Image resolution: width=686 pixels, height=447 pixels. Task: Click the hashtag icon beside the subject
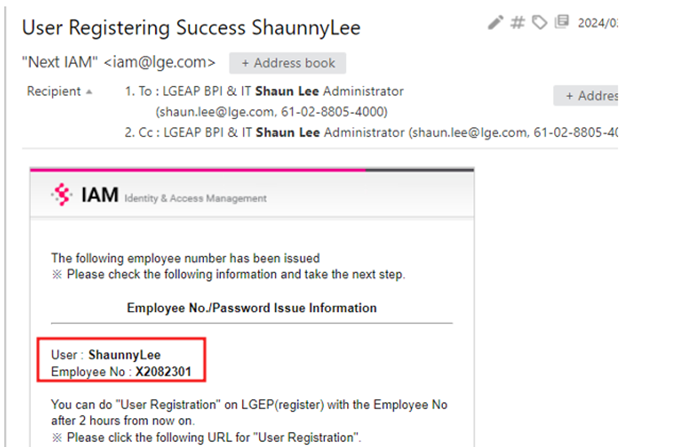pyautogui.click(x=517, y=24)
